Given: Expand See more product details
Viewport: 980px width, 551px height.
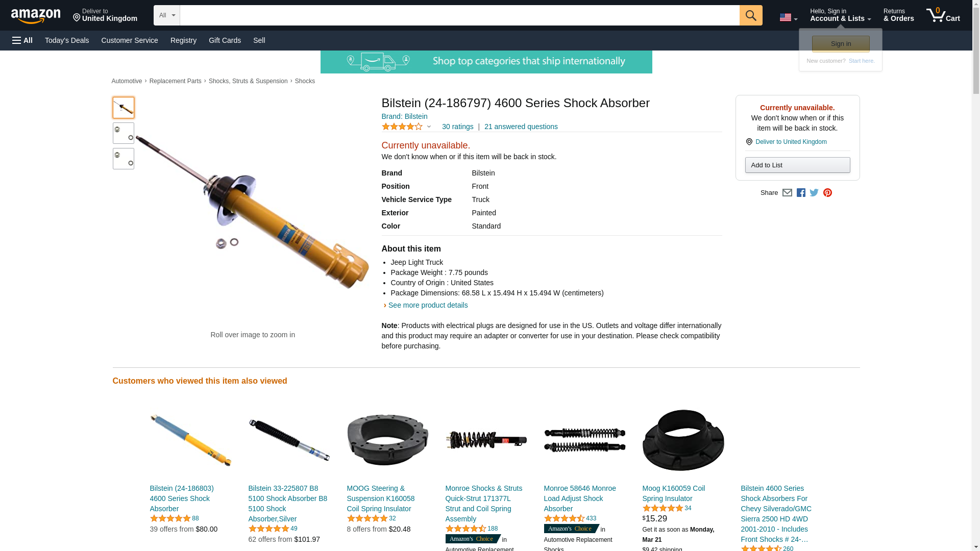Looking at the screenshot, I should 428,305.
